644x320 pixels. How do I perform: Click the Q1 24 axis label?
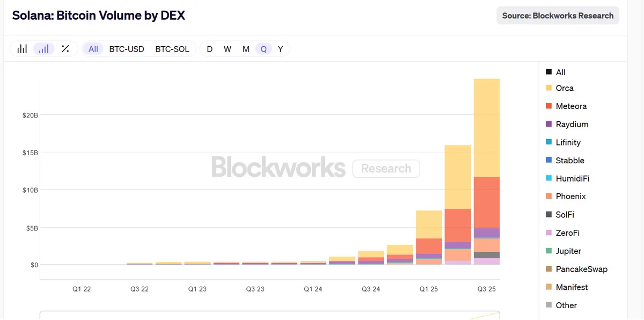[313, 289]
